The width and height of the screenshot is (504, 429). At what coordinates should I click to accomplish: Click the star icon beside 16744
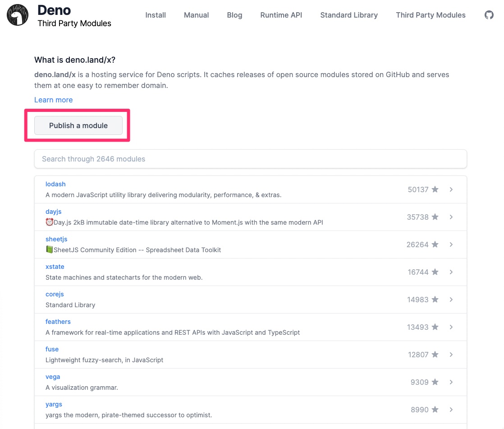click(435, 272)
